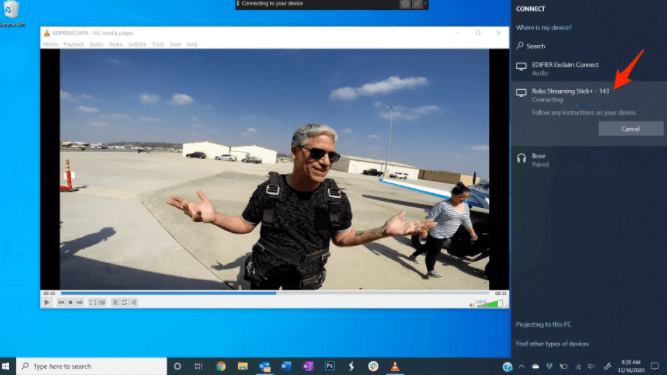Open the Media menu
The width and height of the screenshot is (667, 375).
click(x=50, y=44)
